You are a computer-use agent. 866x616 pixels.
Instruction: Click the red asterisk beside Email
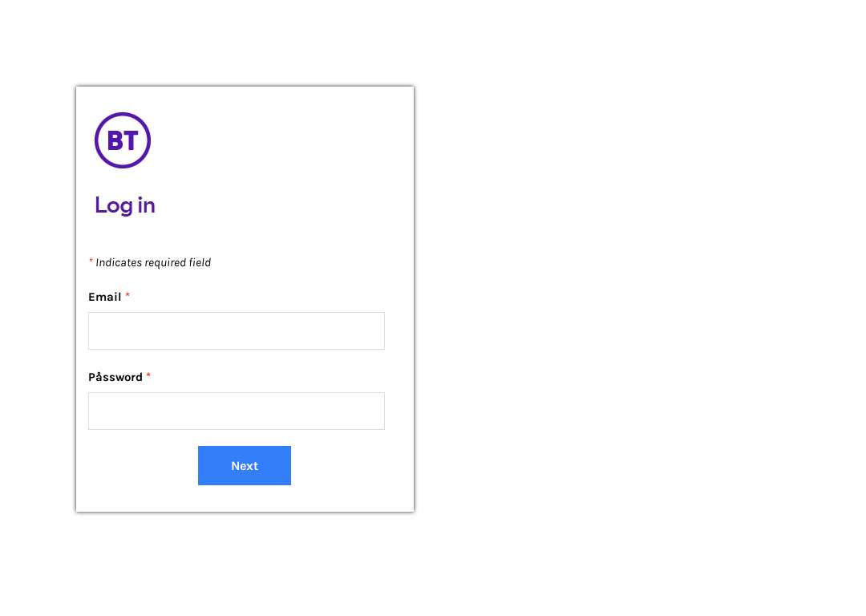(127, 296)
